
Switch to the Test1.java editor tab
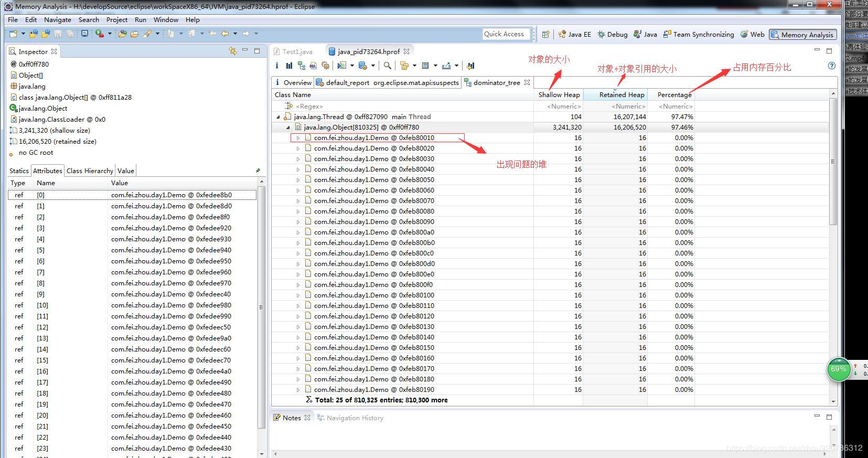tap(293, 51)
